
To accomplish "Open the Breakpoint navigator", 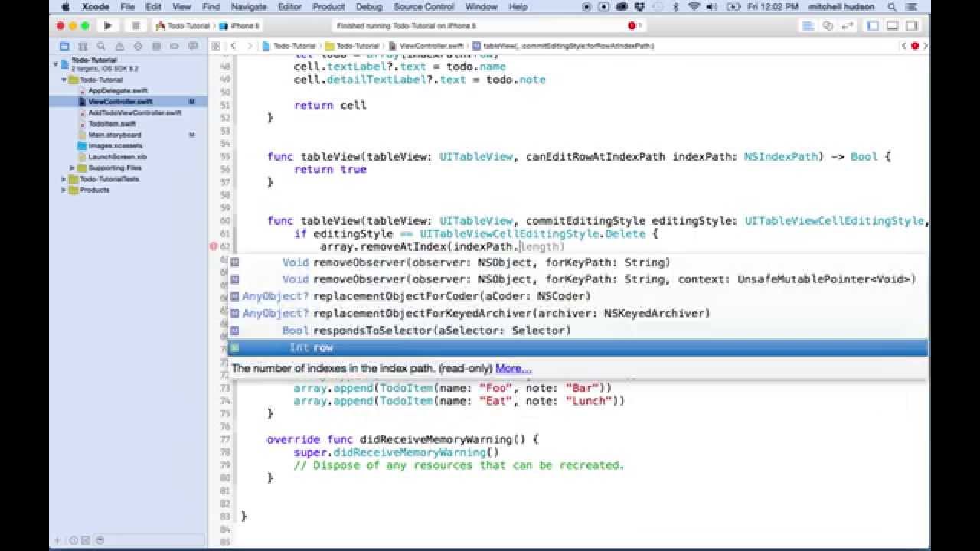I will (x=174, y=46).
